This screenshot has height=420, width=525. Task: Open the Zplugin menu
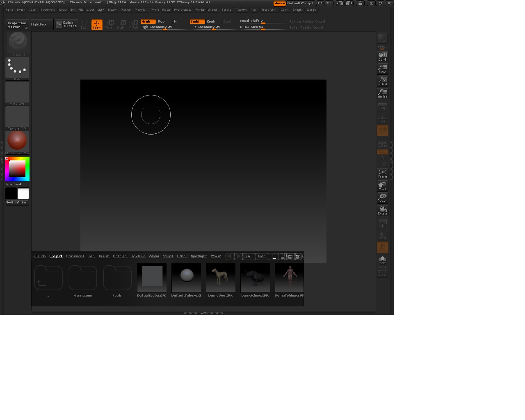(x=297, y=10)
